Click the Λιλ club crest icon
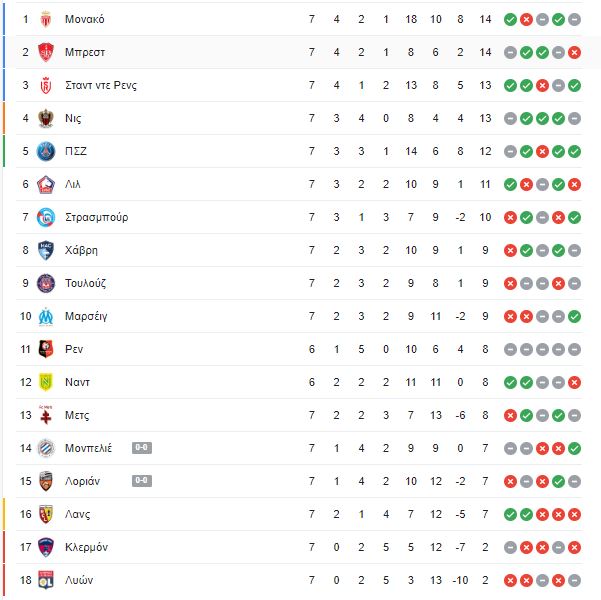 coord(46,184)
